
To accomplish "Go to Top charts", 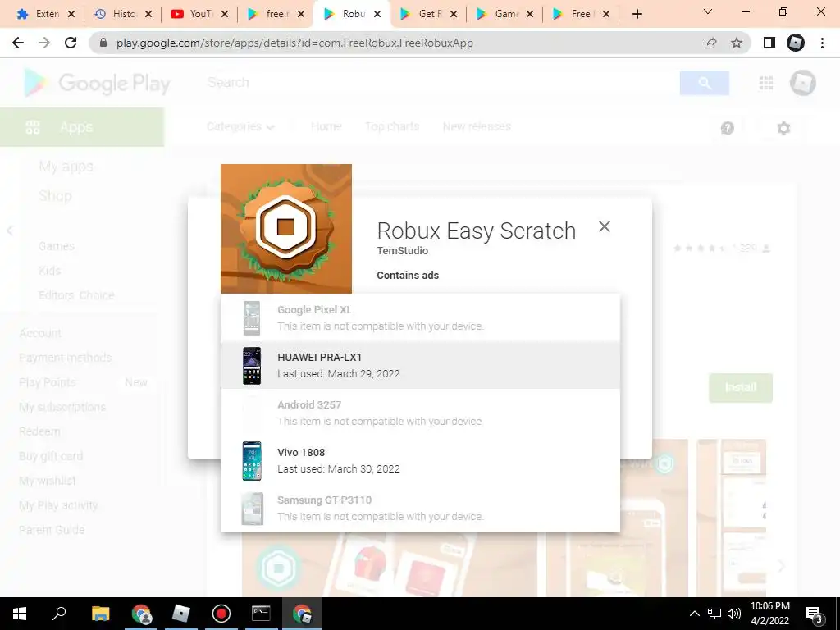I will click(392, 126).
